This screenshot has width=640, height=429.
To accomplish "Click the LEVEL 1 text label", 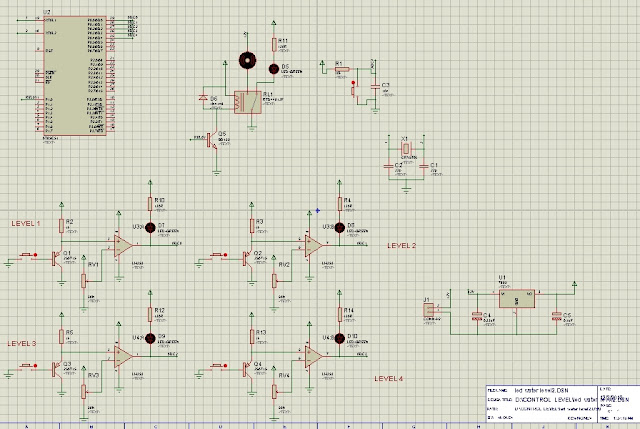I will (x=26, y=224).
